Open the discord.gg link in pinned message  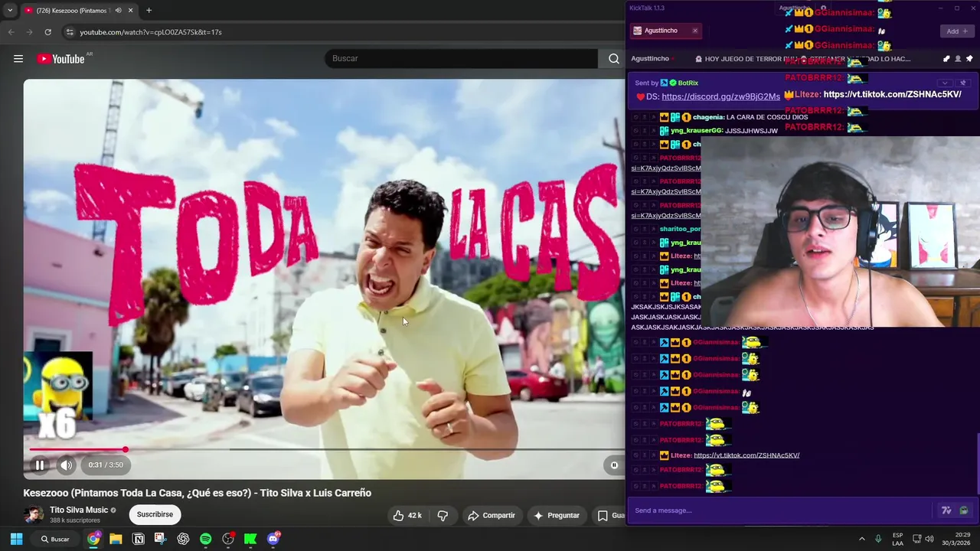(x=720, y=96)
